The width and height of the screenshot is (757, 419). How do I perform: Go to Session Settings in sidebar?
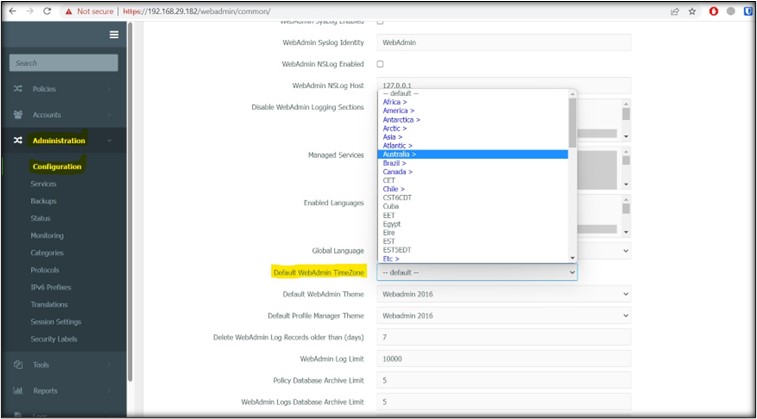(56, 322)
